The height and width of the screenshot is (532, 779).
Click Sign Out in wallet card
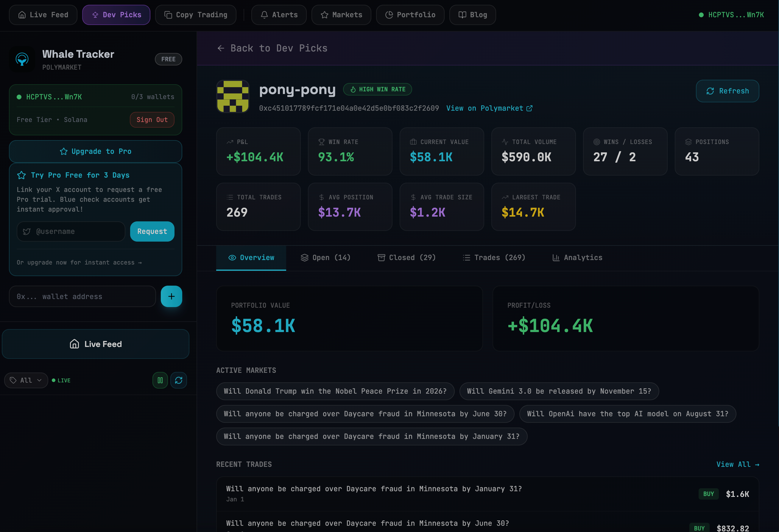point(152,120)
